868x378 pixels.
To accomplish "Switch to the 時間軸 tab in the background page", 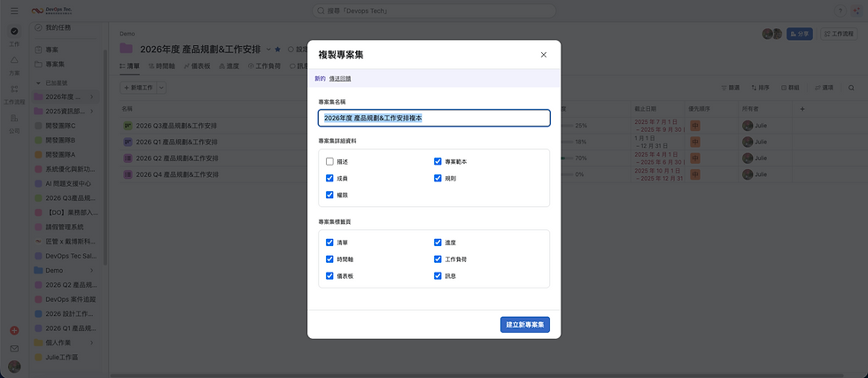I will (161, 66).
